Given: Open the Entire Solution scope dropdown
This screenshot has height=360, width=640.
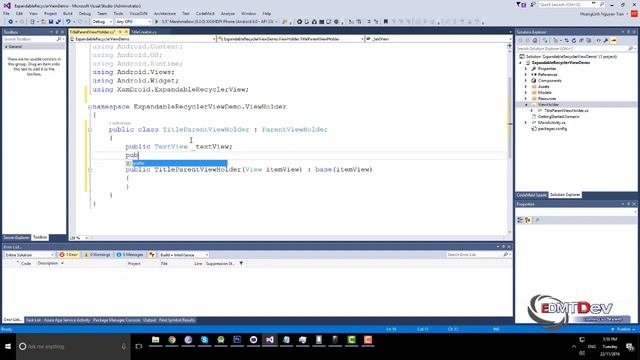Looking at the screenshot, I should point(29,255).
